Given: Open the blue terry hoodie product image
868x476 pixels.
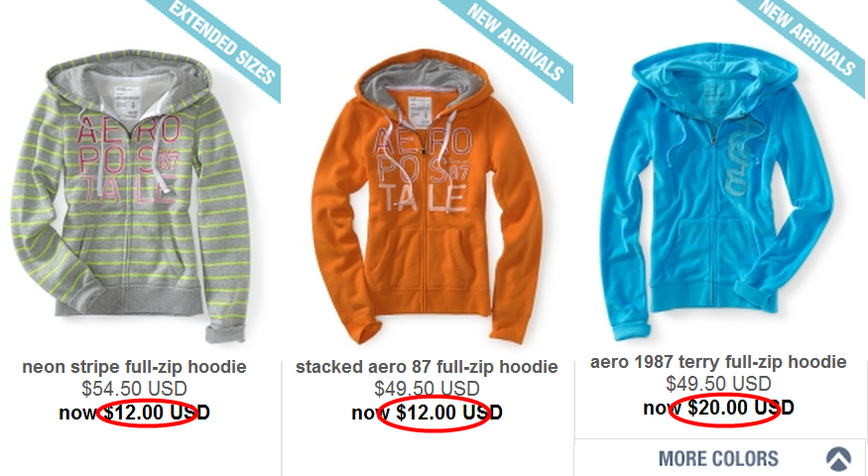Looking at the screenshot, I should coord(719,192).
